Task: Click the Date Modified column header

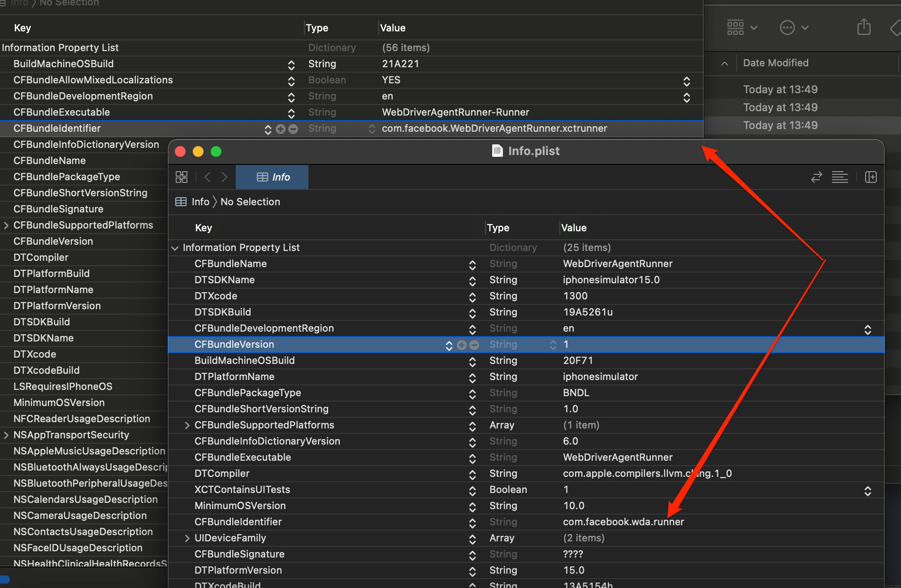Action: click(775, 63)
